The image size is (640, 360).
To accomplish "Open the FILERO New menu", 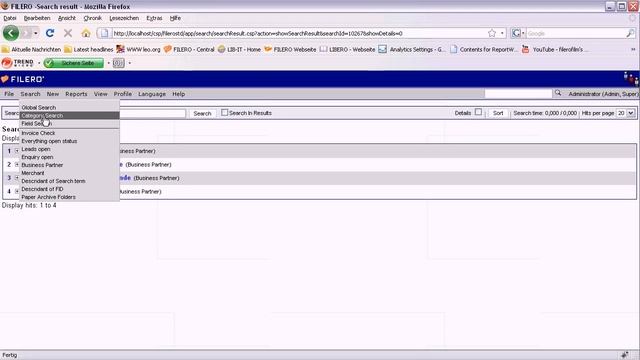I will click(53, 94).
